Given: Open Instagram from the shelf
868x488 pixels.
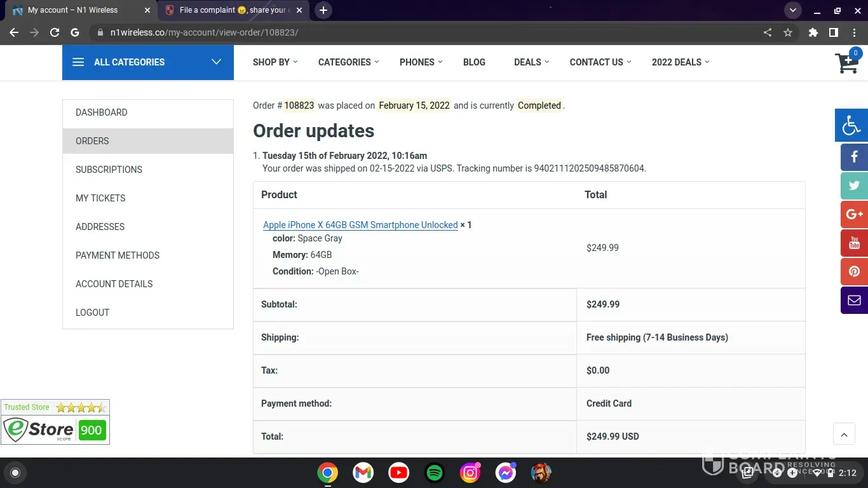Looking at the screenshot, I should coord(470,473).
